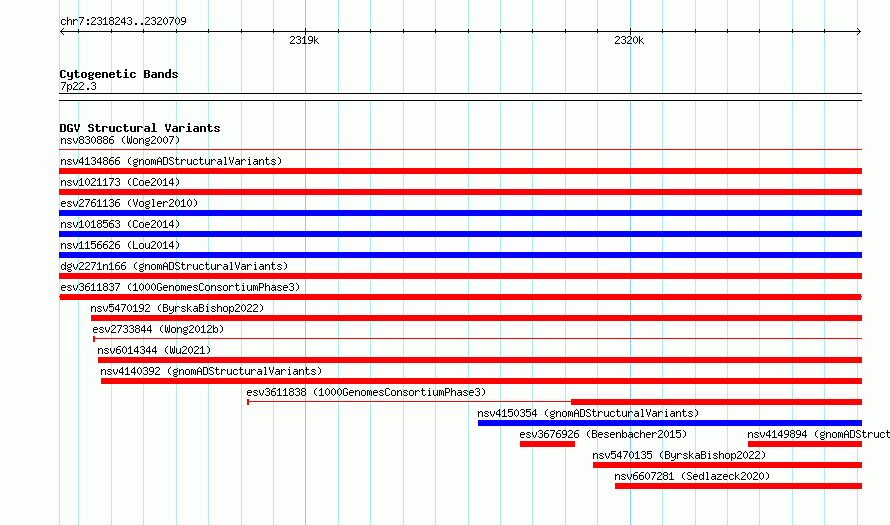
Task: Click the esv3676926 (Besenbacher2015) label
Action: pos(603,434)
